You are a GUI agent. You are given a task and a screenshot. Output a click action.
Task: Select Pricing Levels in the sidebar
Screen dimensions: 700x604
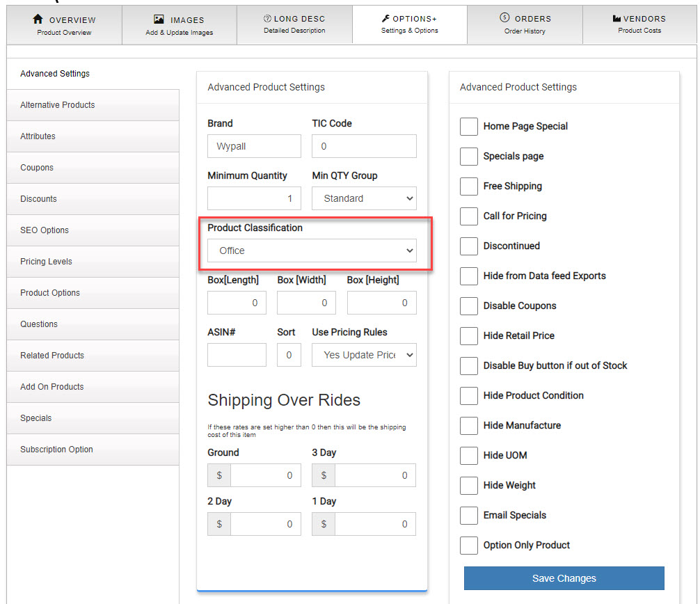tap(46, 262)
